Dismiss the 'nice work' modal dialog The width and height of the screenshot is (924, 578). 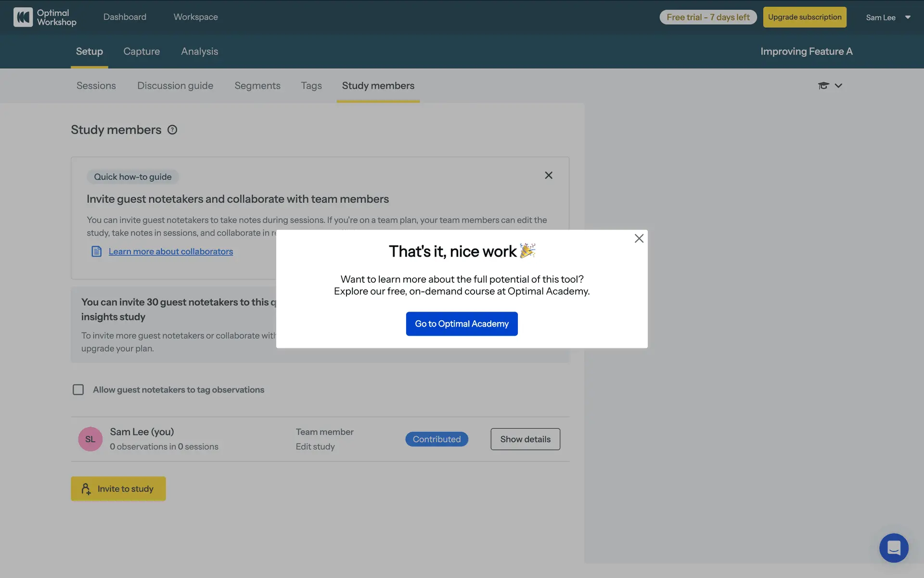639,238
